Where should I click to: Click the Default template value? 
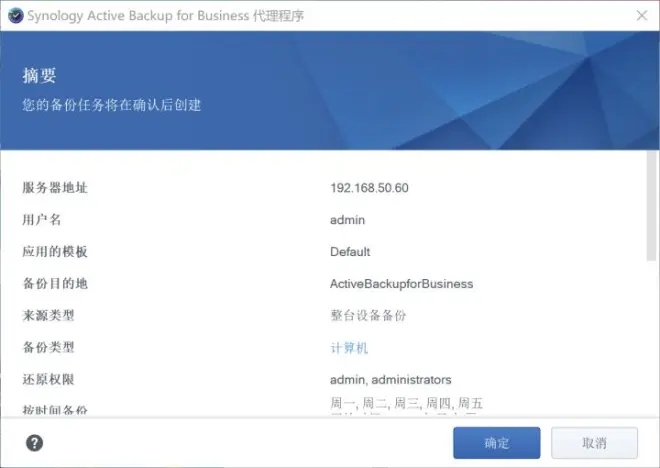click(x=350, y=252)
